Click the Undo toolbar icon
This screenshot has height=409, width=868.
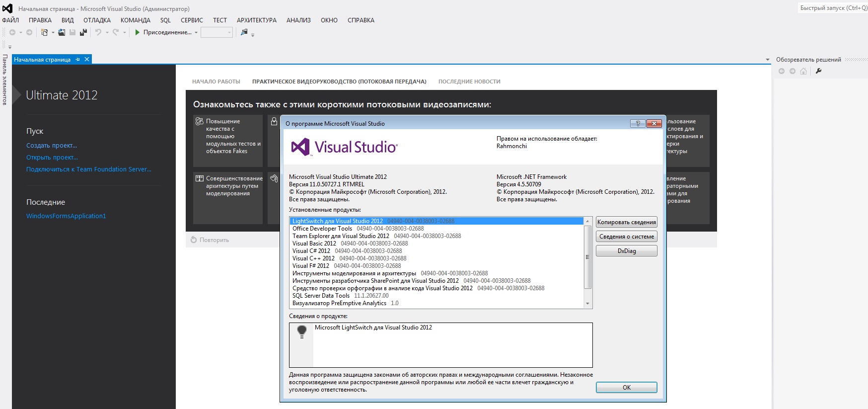(x=98, y=32)
